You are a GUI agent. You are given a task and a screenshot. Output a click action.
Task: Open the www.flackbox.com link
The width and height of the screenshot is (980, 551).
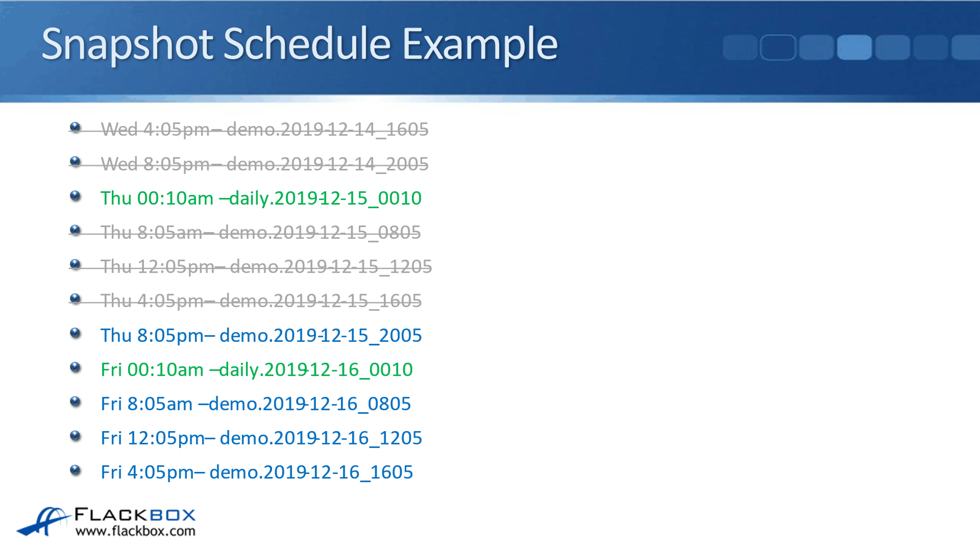[x=135, y=531]
